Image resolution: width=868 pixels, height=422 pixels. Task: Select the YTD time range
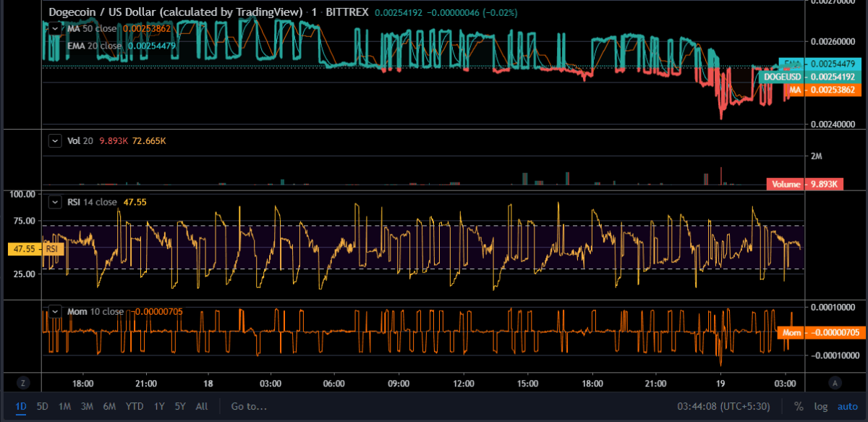click(x=134, y=406)
